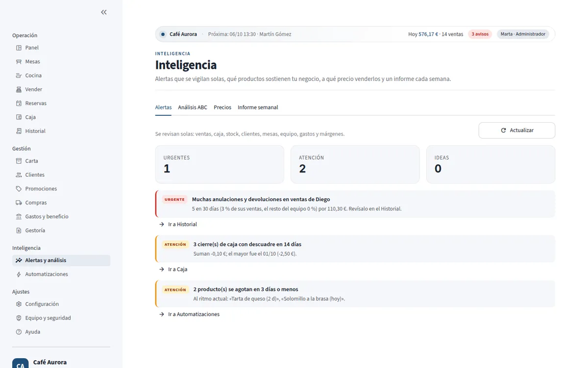Open the Configuración gear icon
This screenshot has height=368, width=588.
pyautogui.click(x=19, y=304)
